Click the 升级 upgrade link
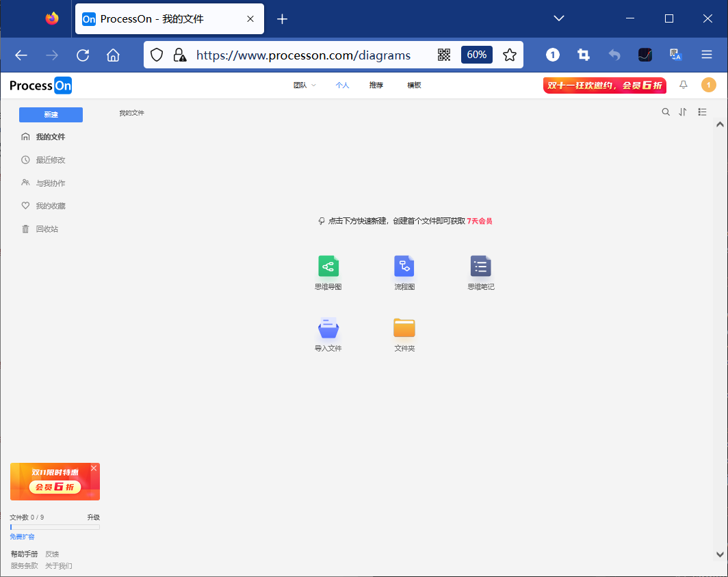 click(x=93, y=517)
